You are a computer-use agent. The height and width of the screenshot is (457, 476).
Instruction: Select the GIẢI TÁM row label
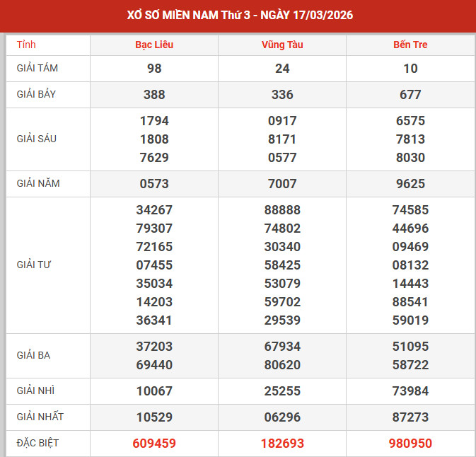pyautogui.click(x=37, y=69)
